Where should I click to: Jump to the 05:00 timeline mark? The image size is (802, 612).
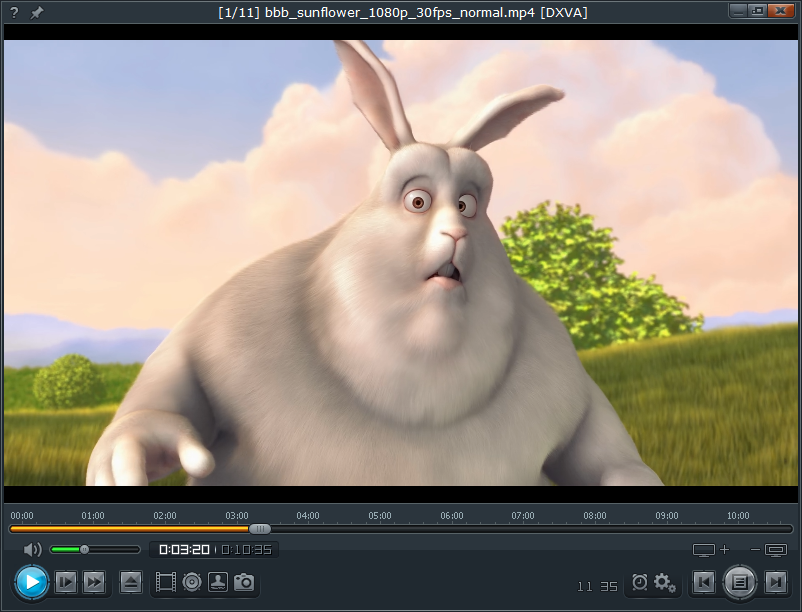[x=380, y=515]
